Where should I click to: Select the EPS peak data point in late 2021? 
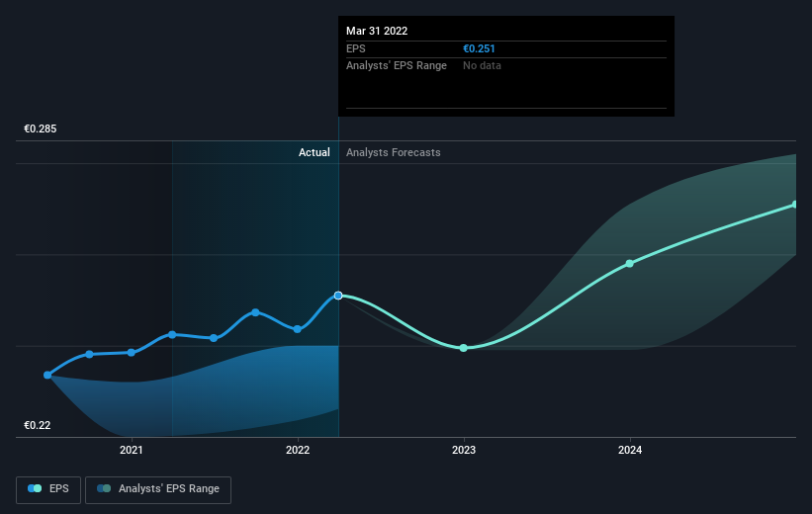pos(255,312)
